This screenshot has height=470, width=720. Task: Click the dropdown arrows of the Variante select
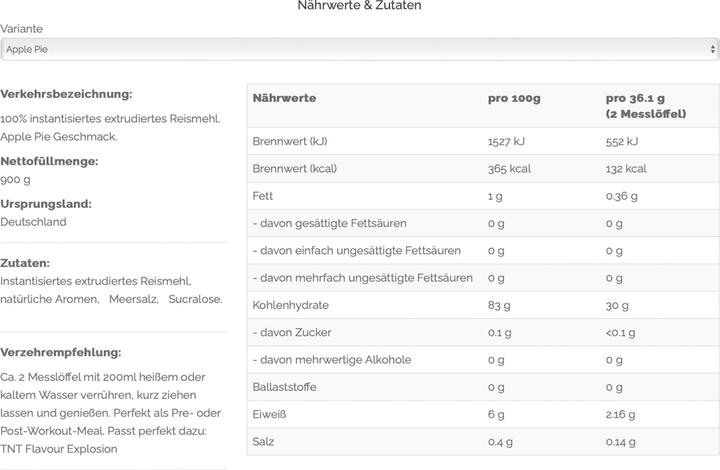coord(712,49)
